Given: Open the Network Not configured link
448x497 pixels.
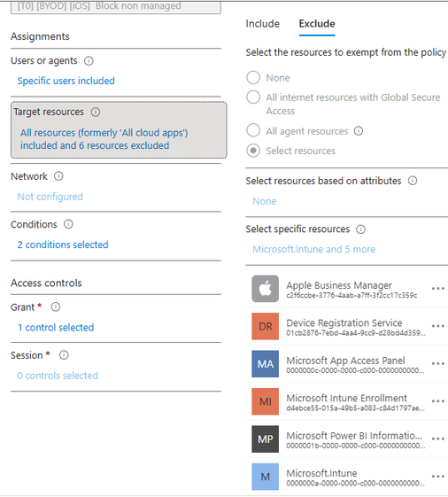Looking at the screenshot, I should (x=50, y=197).
